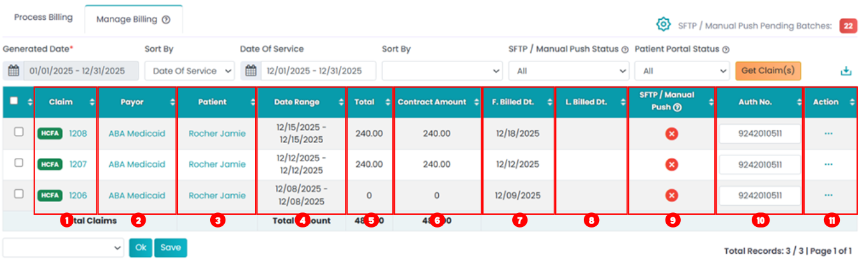Viewport: 868px width, 264px height.
Task: Expand SFTP / Manual Push Status dropdown
Action: click(x=568, y=71)
